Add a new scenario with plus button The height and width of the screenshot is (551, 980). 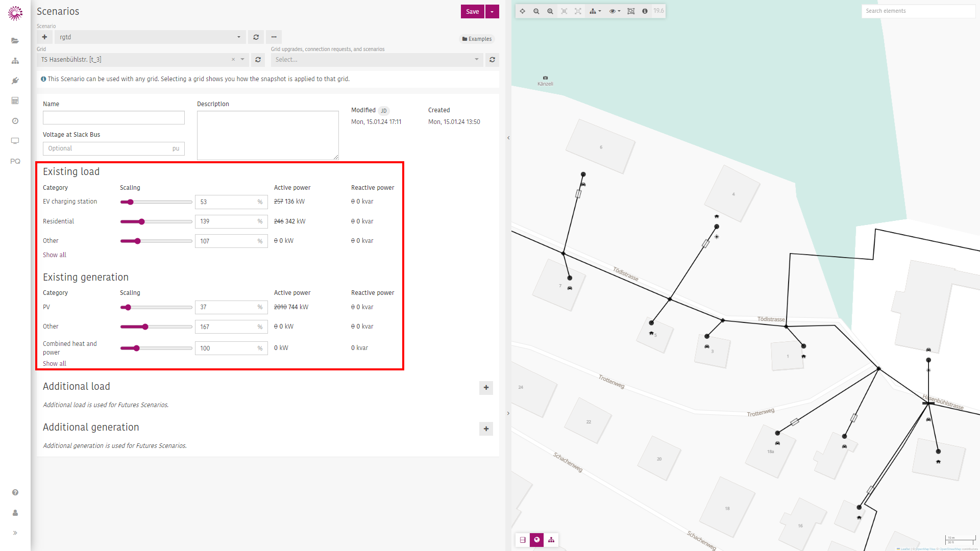pos(44,37)
